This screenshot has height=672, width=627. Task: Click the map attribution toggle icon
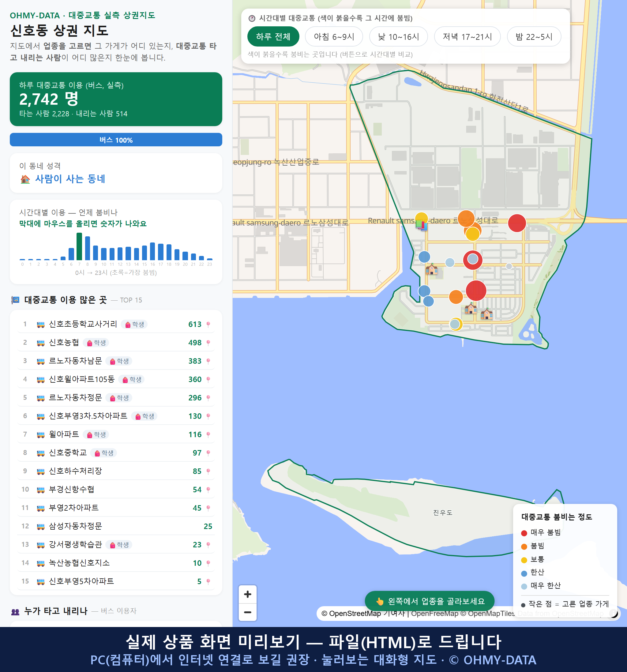(614, 614)
